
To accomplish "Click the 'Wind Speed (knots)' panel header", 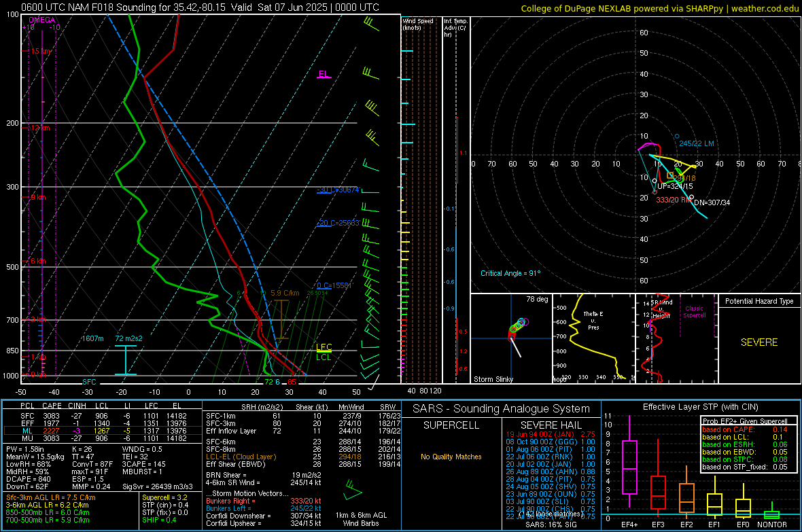I will [x=418, y=24].
